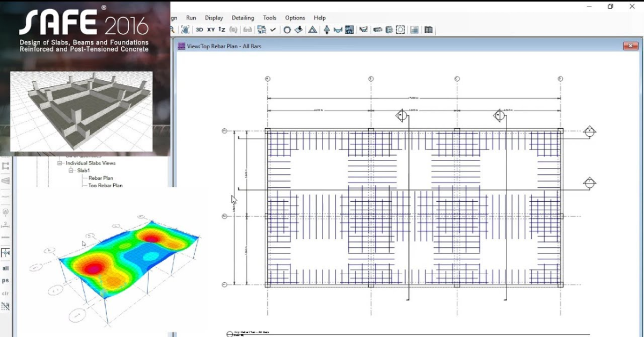The image size is (644, 337).
Task: Click the grid toolbar icon near the right end
Action: pos(414,30)
